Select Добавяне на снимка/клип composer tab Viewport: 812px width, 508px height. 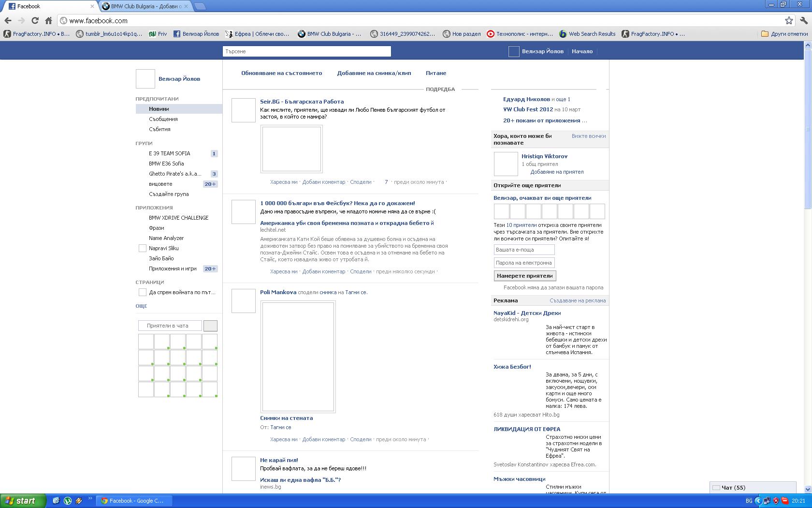[x=374, y=73]
